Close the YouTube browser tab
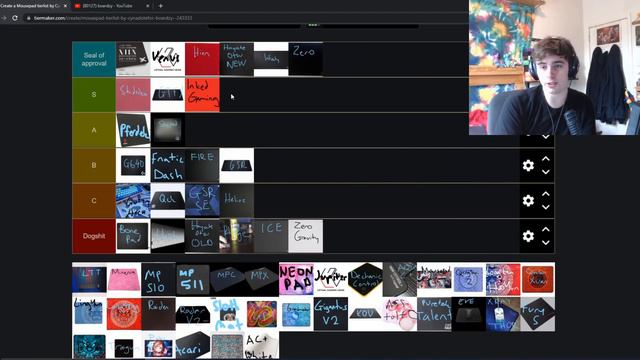 (147, 6)
